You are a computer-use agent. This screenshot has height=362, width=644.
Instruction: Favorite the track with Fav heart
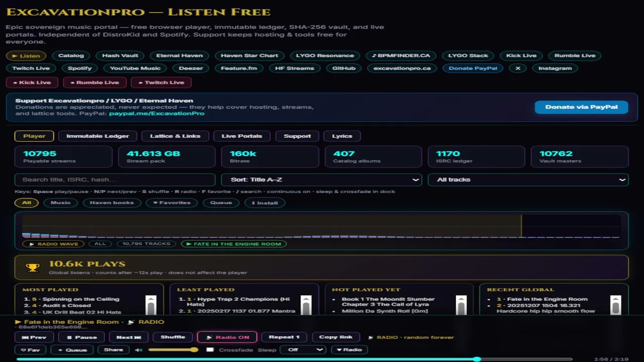30,350
